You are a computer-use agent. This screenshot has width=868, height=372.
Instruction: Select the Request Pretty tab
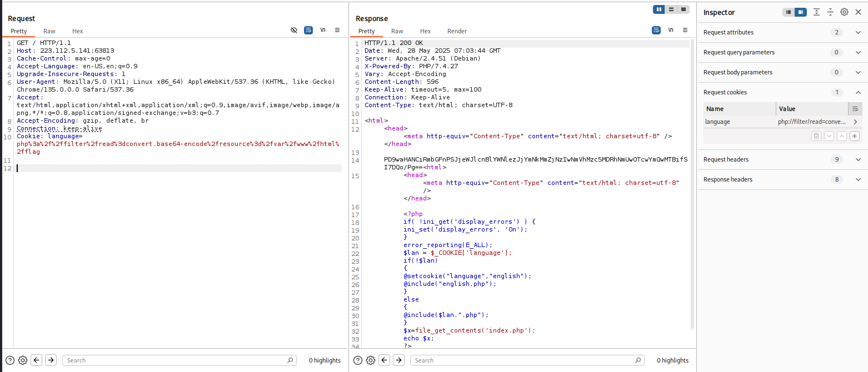[19, 31]
